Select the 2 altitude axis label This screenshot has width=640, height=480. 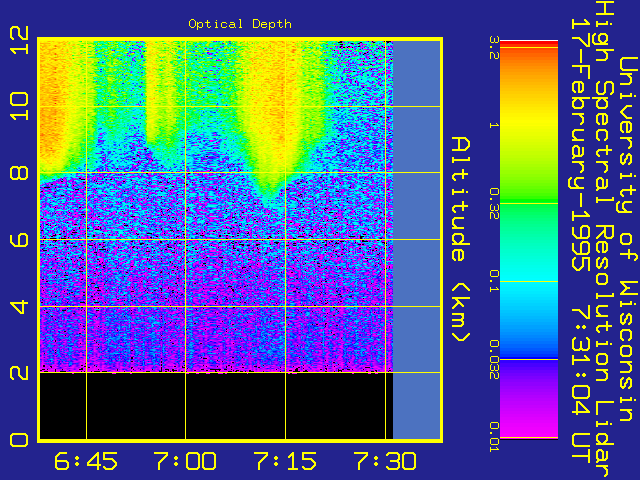coord(19,372)
